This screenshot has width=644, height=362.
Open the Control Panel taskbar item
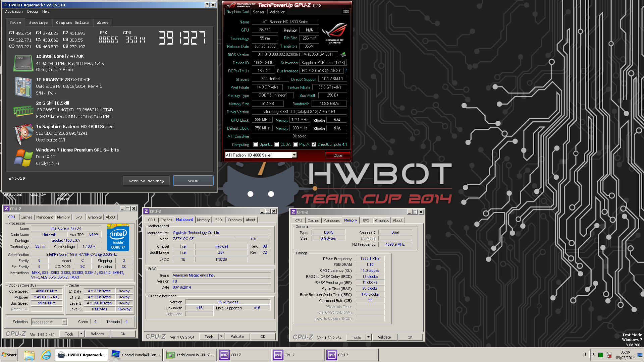coord(136,355)
